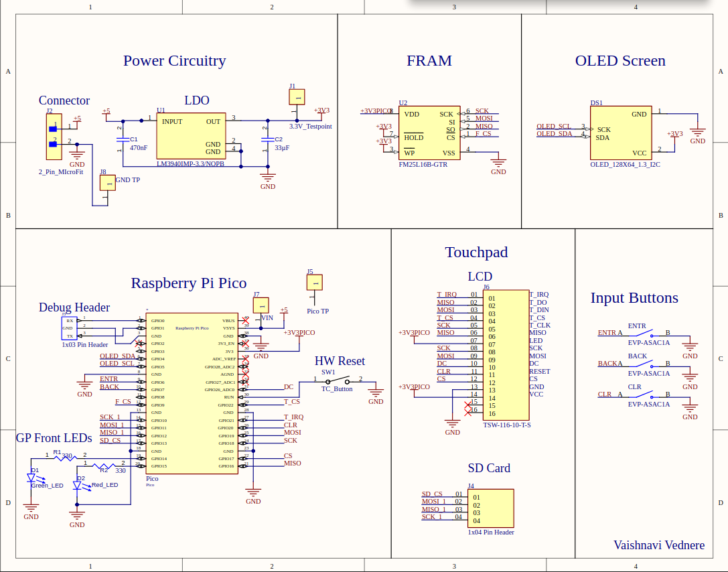This screenshot has height=572, width=728.
Task: Click the DC net label beside Pico GPIO26_ADC0
Action: [x=289, y=386]
